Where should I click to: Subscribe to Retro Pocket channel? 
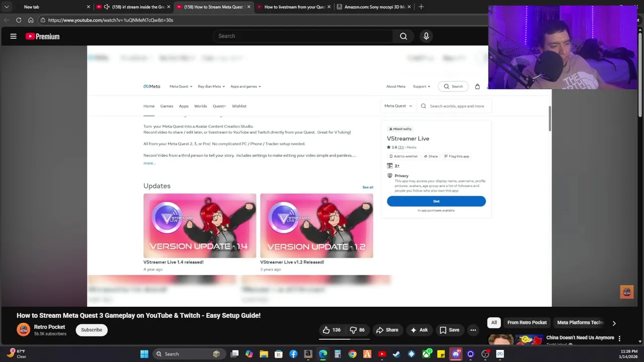click(92, 330)
